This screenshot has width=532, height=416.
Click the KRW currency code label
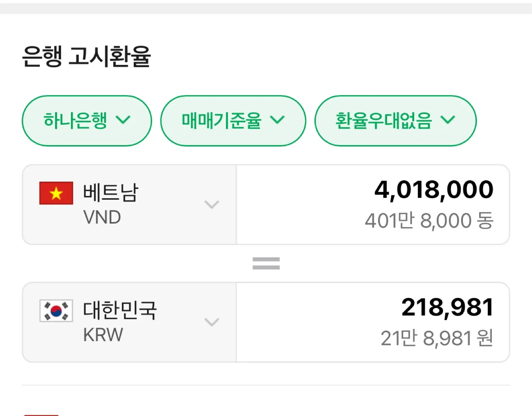103,335
